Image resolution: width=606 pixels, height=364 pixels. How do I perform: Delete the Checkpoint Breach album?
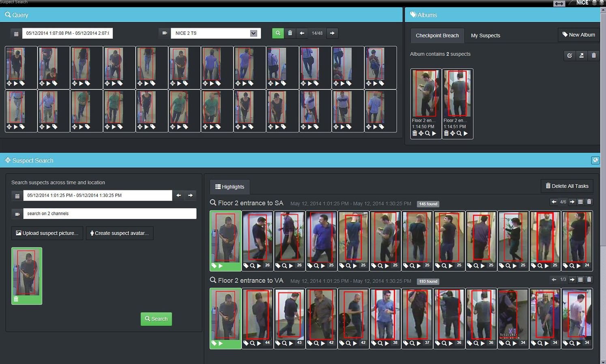coord(594,56)
